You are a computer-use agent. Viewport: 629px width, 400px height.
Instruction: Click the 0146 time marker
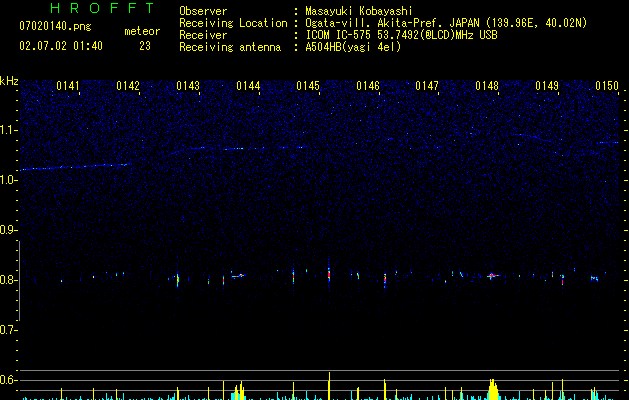(368, 86)
